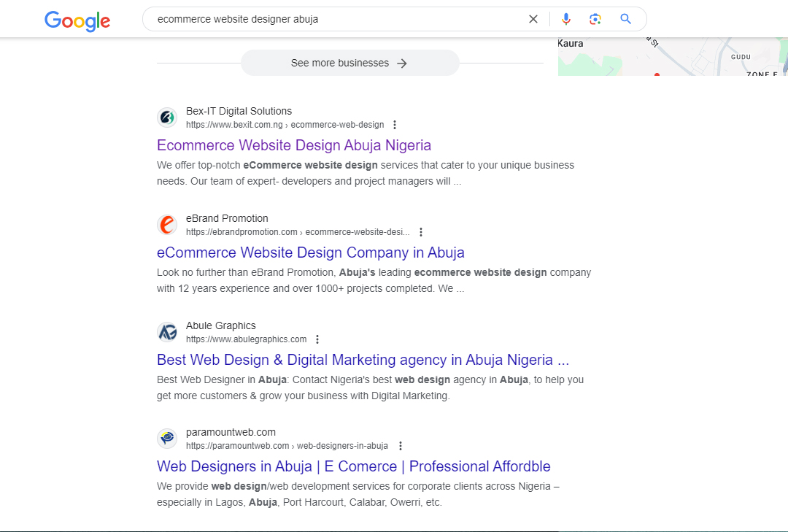
Task: Click the Google logo
Action: [x=77, y=20]
